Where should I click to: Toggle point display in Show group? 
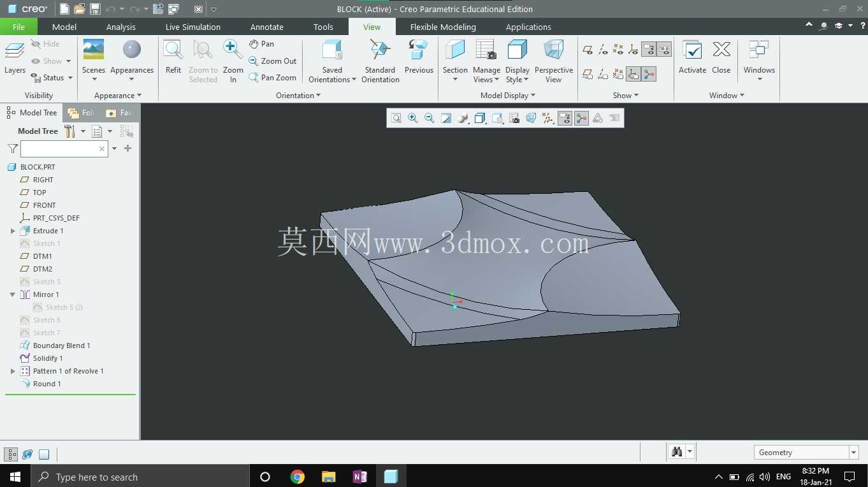click(x=618, y=49)
